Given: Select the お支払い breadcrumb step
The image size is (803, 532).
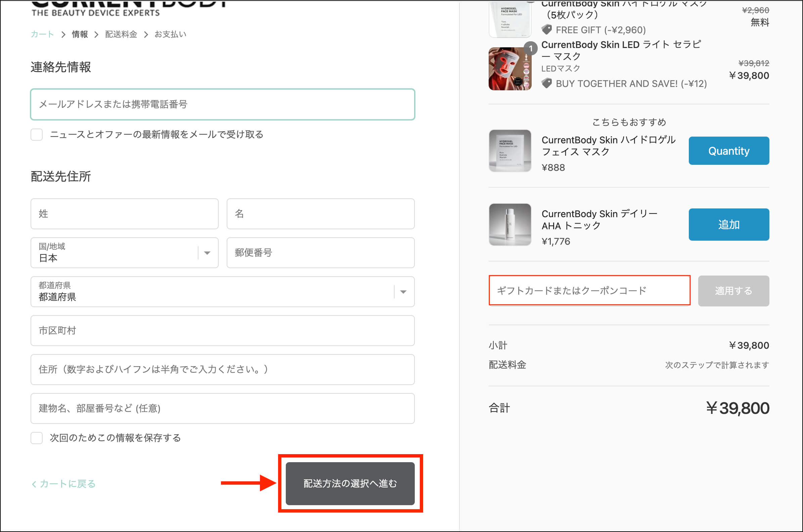Looking at the screenshot, I should [x=170, y=34].
